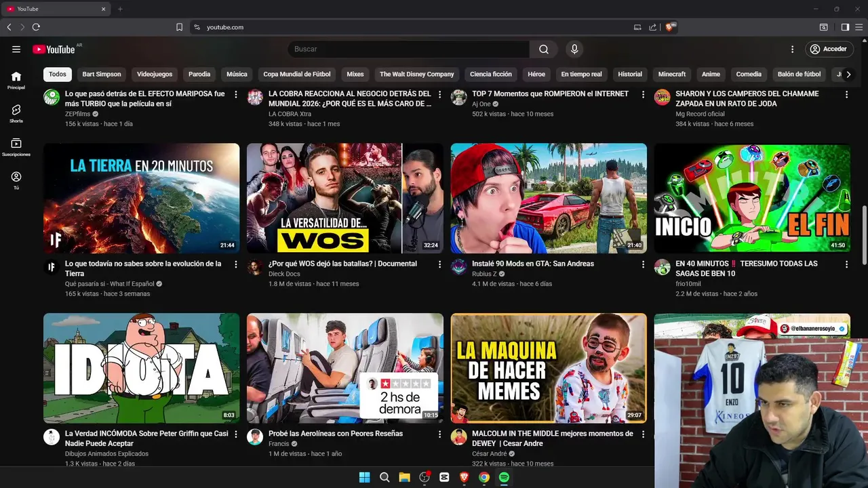The width and height of the screenshot is (868, 488).
Task: Open the Dieck Docs channel link
Action: pyautogui.click(x=284, y=274)
